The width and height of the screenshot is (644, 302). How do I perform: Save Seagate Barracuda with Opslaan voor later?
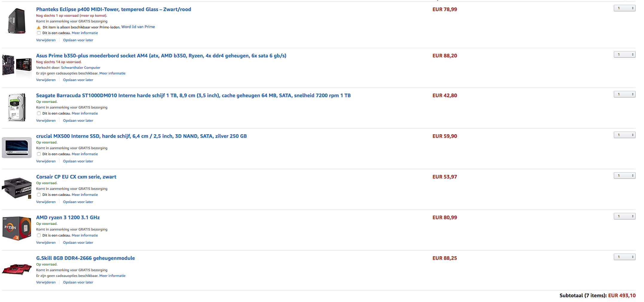click(x=78, y=121)
